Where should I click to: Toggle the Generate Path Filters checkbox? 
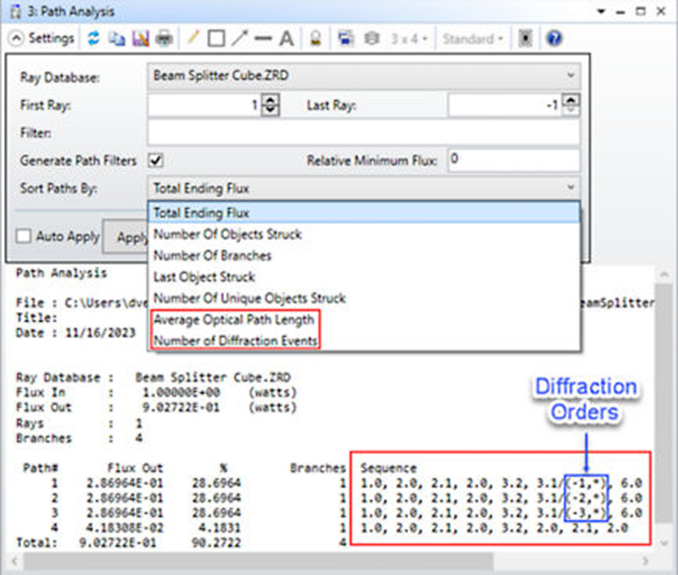coord(155,160)
